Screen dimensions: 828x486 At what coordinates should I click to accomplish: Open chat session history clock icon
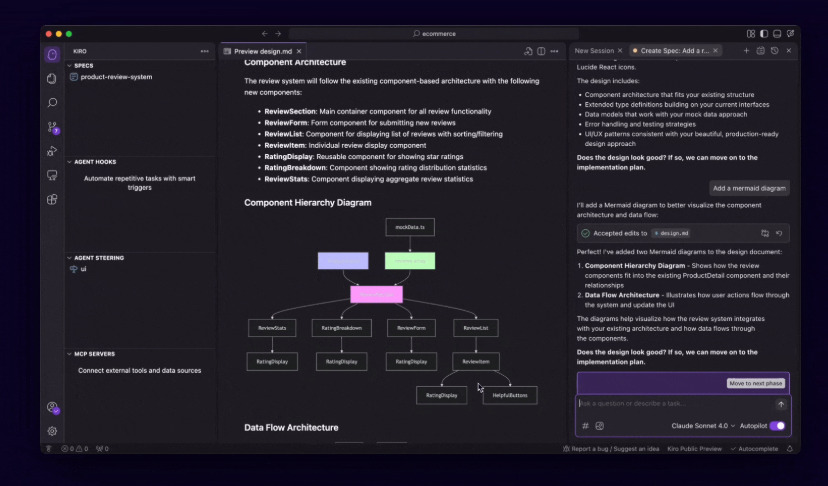pos(775,51)
